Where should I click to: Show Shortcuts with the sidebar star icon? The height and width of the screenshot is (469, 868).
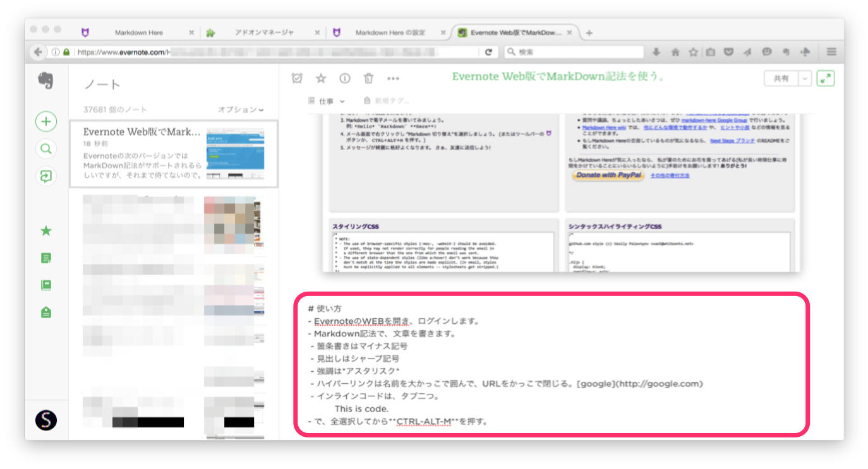coord(46,231)
